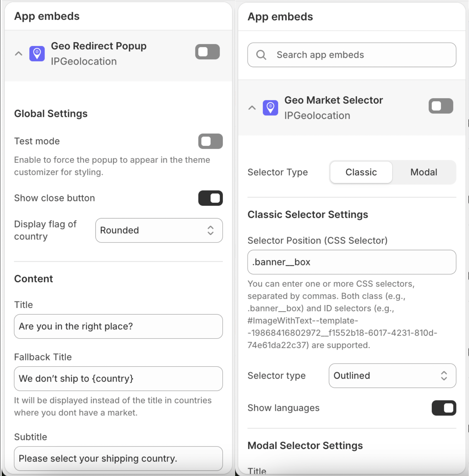This screenshot has width=469, height=476.
Task: Collapse the Geo Redirect Popup section
Action: click(x=18, y=53)
